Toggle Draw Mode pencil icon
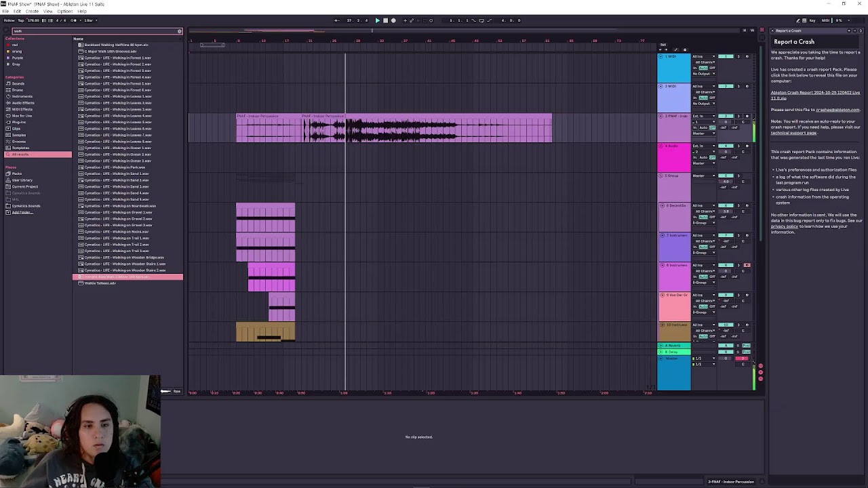This screenshot has width=868, height=488. pos(798,20)
